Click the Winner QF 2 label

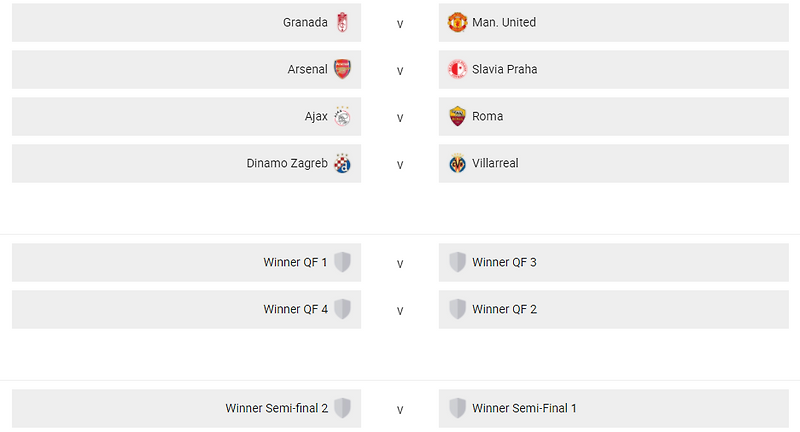click(x=504, y=309)
